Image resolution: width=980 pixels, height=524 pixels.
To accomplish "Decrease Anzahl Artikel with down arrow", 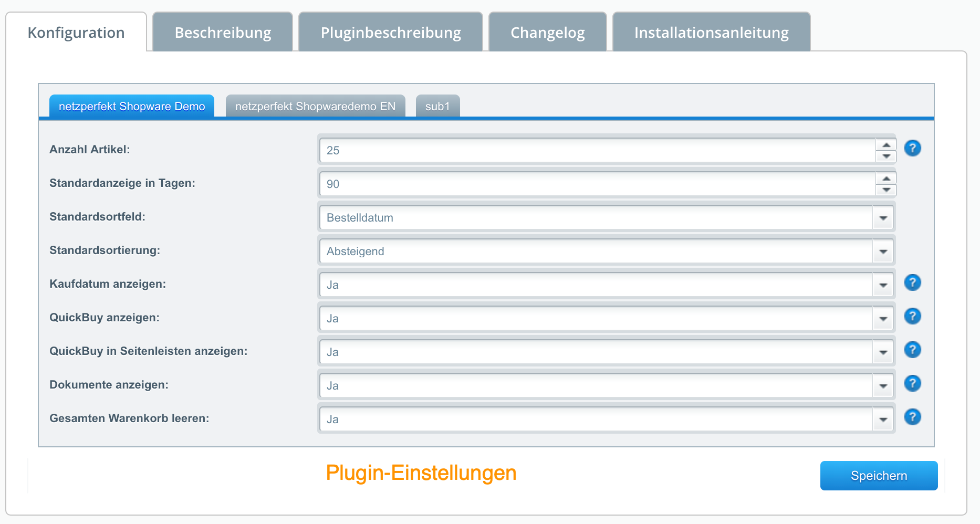I will [x=886, y=156].
